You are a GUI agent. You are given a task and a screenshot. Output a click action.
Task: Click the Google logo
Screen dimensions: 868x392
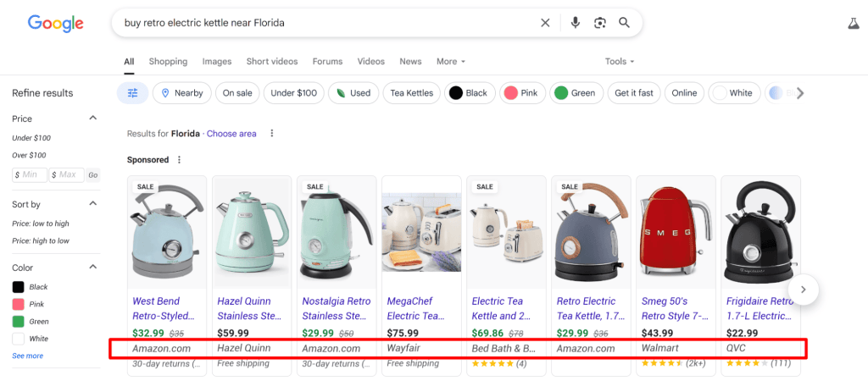(55, 23)
